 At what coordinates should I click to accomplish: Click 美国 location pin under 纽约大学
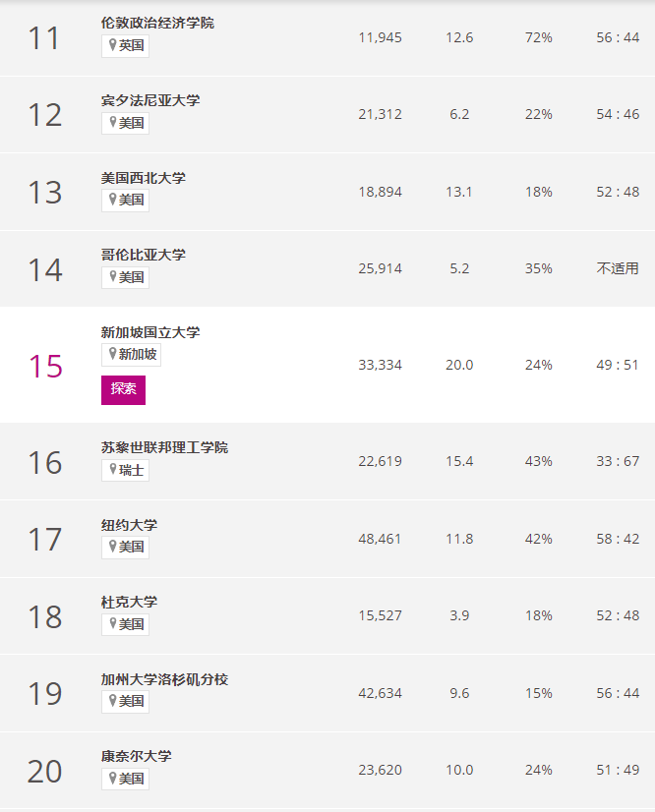coord(126,547)
